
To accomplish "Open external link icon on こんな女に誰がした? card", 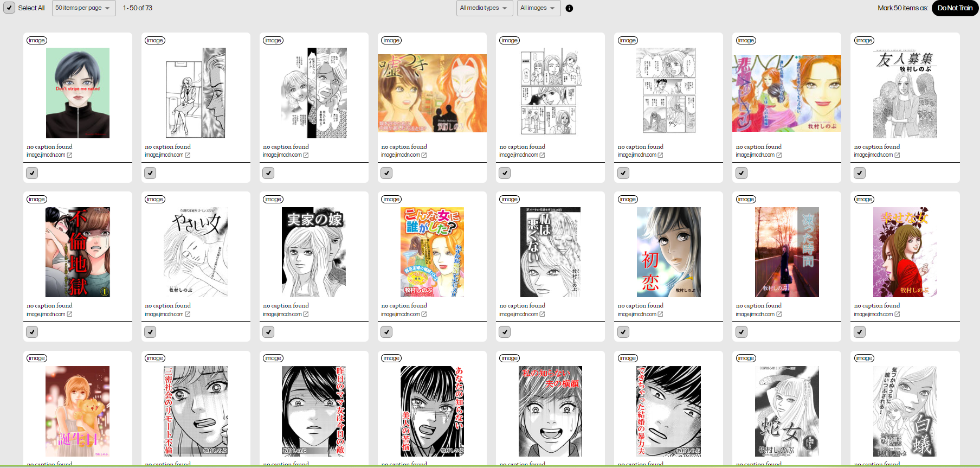I will (424, 314).
